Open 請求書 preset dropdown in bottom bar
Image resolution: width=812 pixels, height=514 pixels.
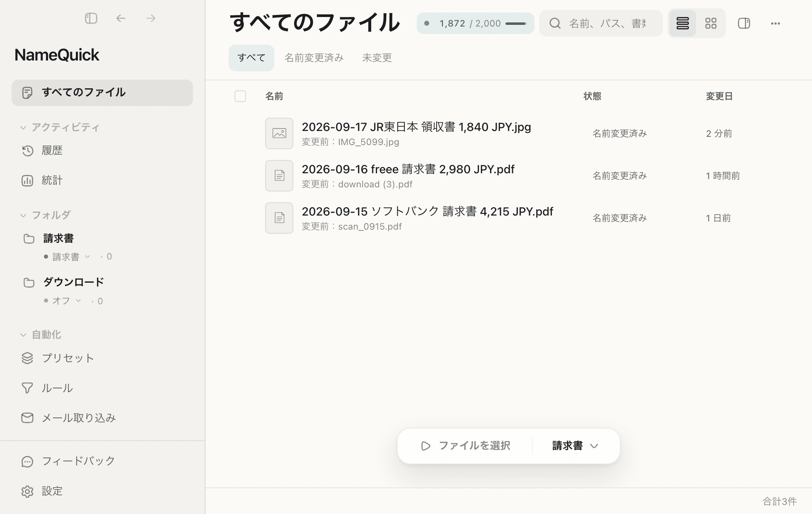[x=575, y=446]
